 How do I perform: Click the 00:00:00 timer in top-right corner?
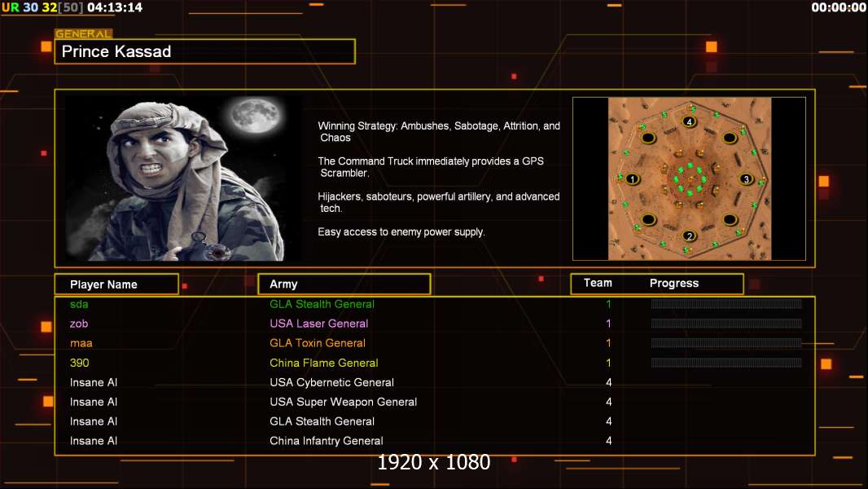coord(838,7)
